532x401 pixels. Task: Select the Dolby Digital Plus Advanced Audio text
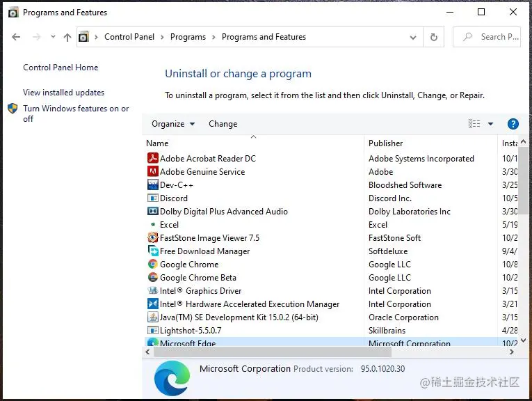224,211
